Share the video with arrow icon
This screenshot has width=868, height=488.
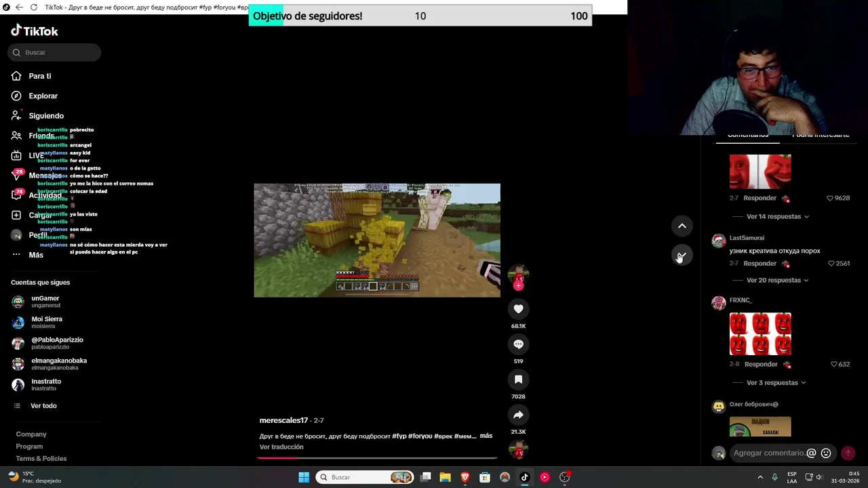click(x=518, y=415)
